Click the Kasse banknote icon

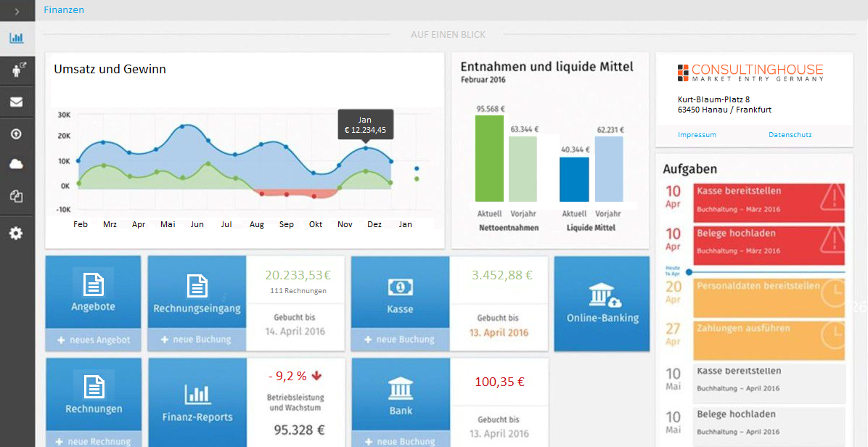[x=400, y=287]
